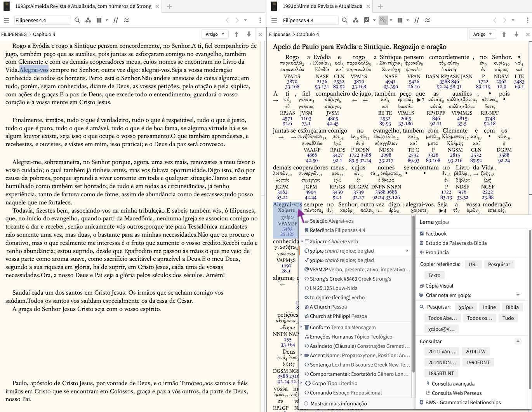532x412 pixels.
Task: Open parallel resources icon in right pane
Action: coord(356,20)
